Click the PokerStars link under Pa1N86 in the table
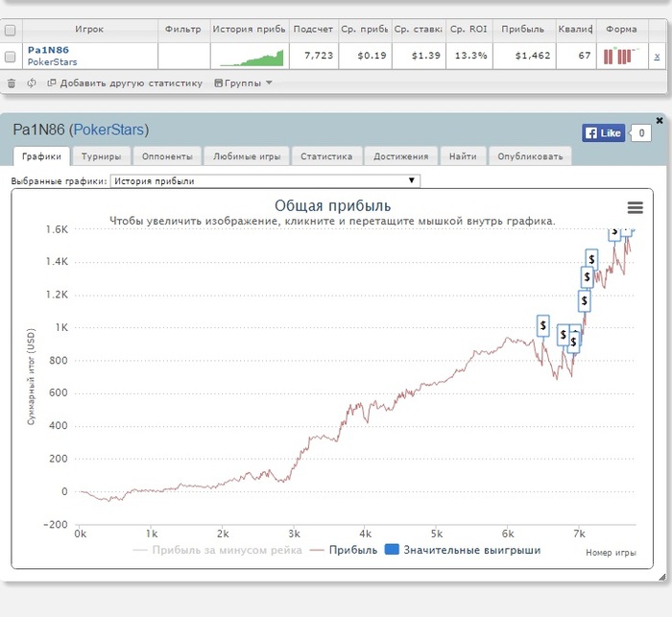Image resolution: width=672 pixels, height=617 pixels. [52, 62]
